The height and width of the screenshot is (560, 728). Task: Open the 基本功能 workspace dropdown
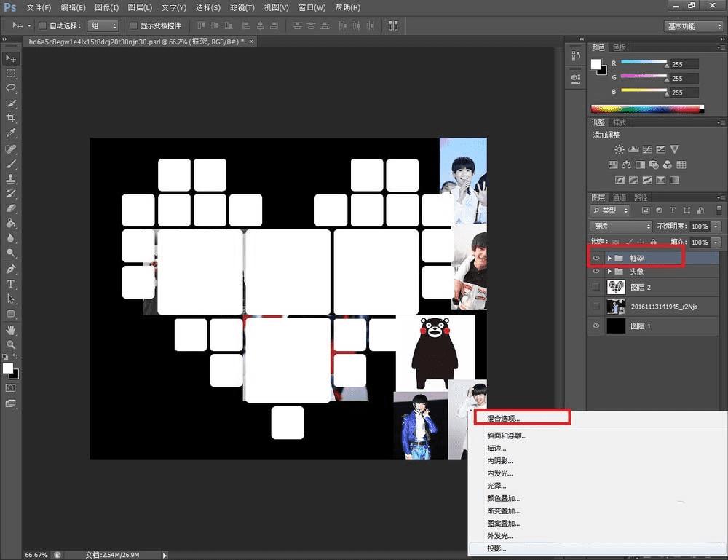click(693, 25)
